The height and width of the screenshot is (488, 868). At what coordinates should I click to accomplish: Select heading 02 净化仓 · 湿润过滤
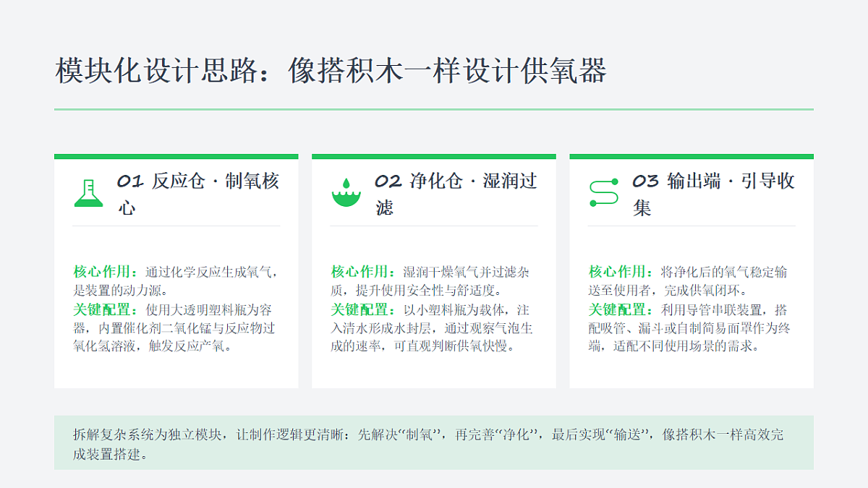point(456,194)
